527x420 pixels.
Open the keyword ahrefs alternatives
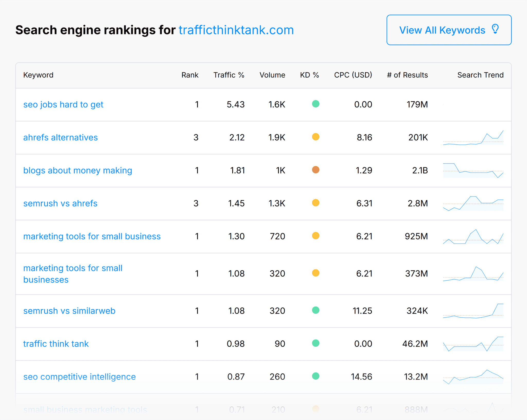point(60,137)
